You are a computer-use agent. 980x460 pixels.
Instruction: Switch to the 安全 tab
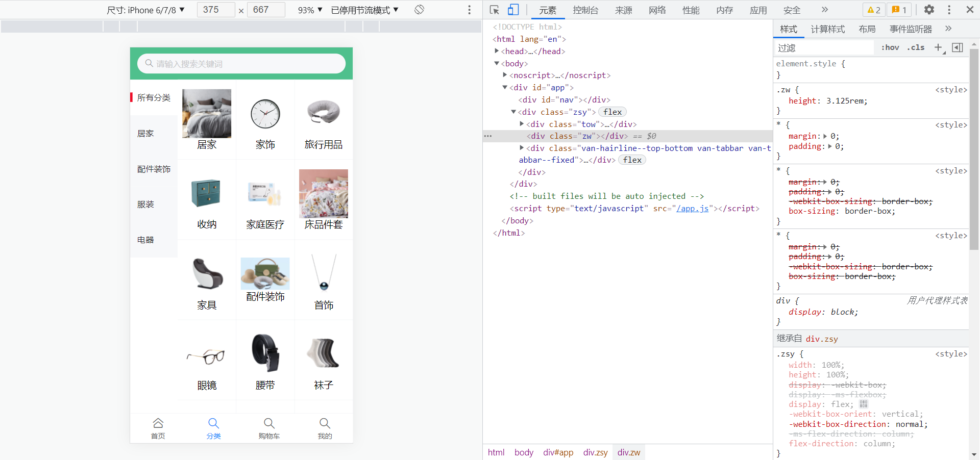pyautogui.click(x=792, y=10)
